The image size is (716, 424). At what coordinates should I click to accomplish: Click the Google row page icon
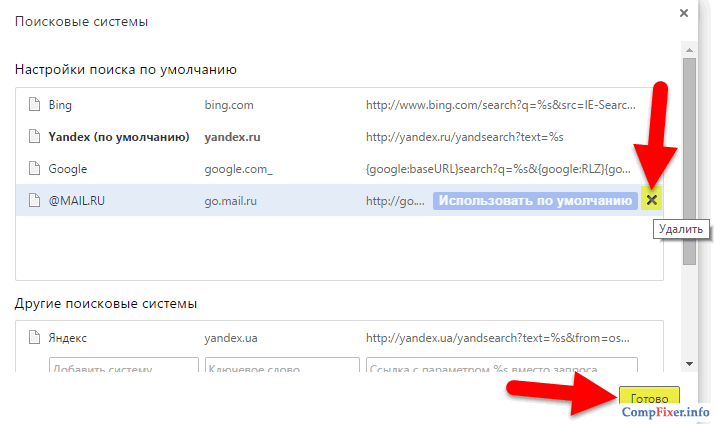[x=34, y=168]
